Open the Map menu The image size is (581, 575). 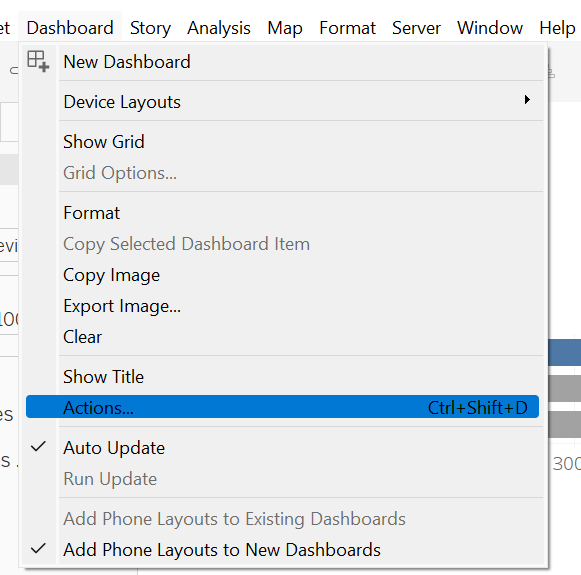pyautogui.click(x=285, y=28)
